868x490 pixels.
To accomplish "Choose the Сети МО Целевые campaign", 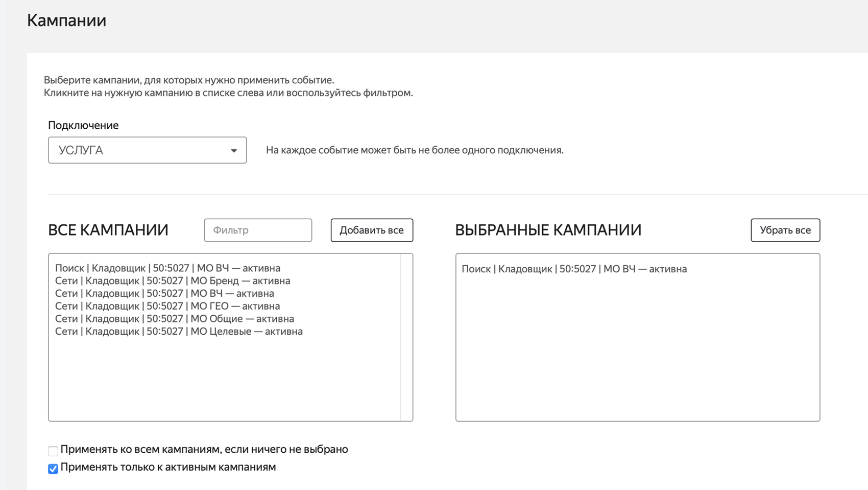I will pyautogui.click(x=179, y=332).
